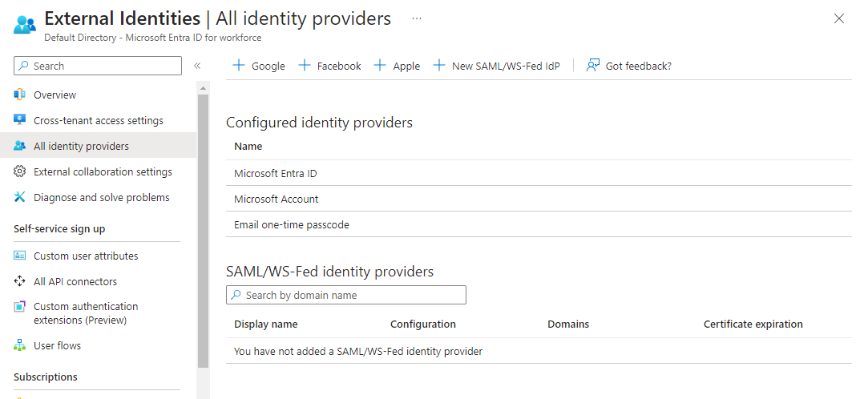Click the plus icon beside Facebook
The height and width of the screenshot is (399, 868).
[305, 66]
